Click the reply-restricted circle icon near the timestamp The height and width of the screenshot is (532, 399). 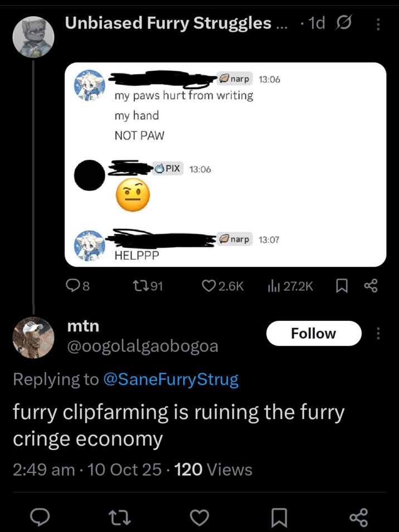tap(344, 23)
